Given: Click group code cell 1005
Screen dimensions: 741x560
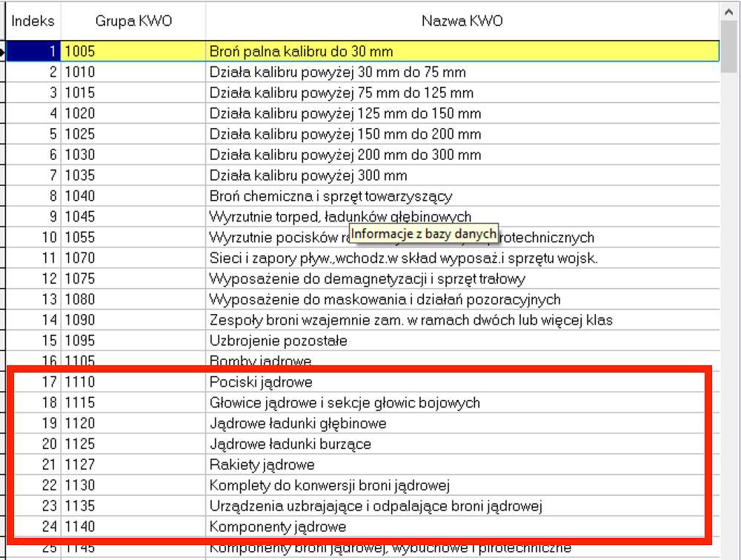Looking at the screenshot, I should coord(133,51).
